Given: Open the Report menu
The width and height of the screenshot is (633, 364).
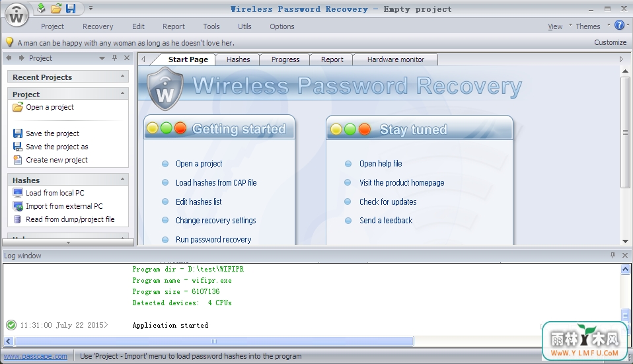Looking at the screenshot, I should point(174,26).
